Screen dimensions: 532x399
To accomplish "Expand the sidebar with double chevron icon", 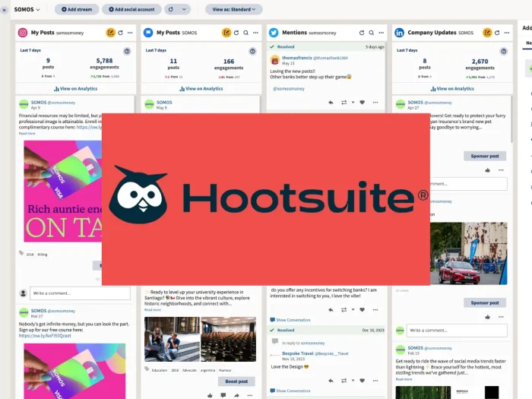I will click(4, 10).
